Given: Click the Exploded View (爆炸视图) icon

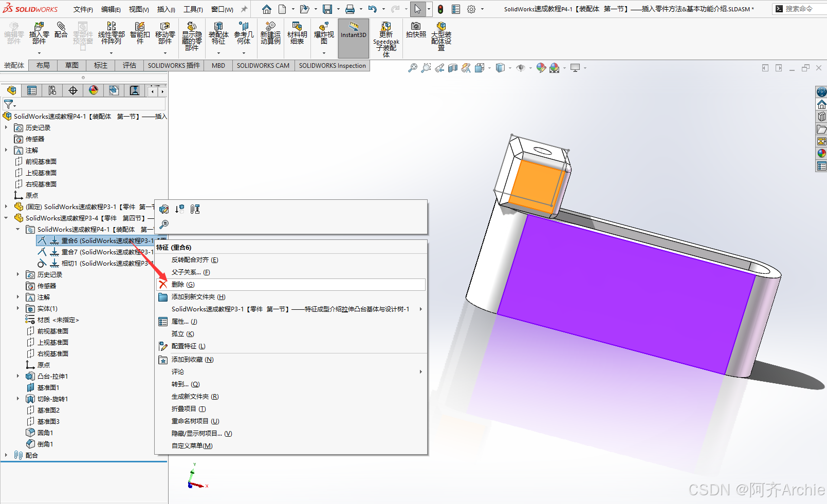Looking at the screenshot, I should coord(324,33).
